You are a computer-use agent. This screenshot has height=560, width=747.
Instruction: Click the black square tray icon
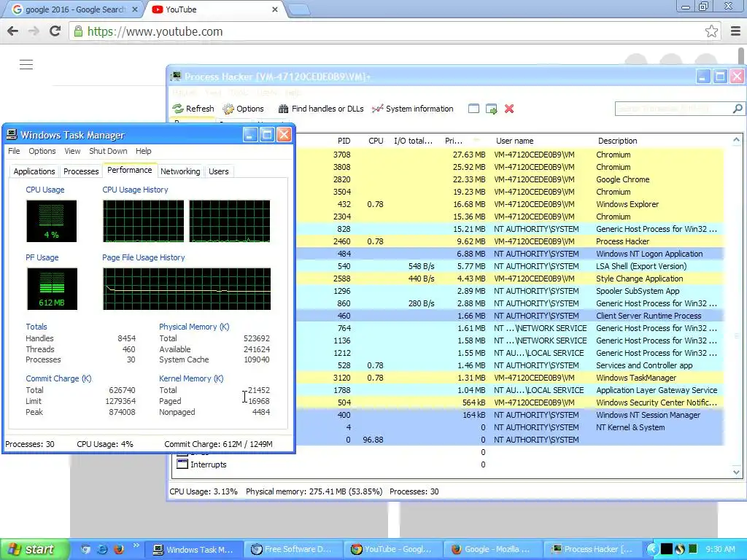pyautogui.click(x=667, y=549)
